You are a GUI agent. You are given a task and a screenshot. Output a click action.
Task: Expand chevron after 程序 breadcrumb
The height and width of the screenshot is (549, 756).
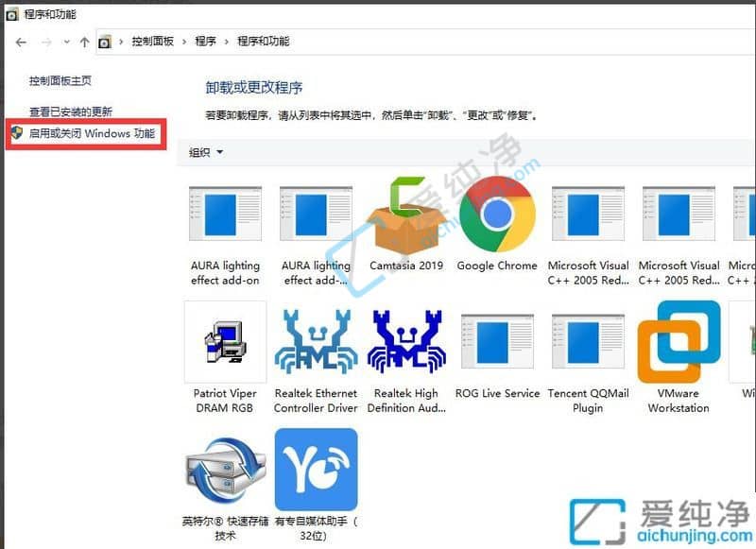coord(227,42)
